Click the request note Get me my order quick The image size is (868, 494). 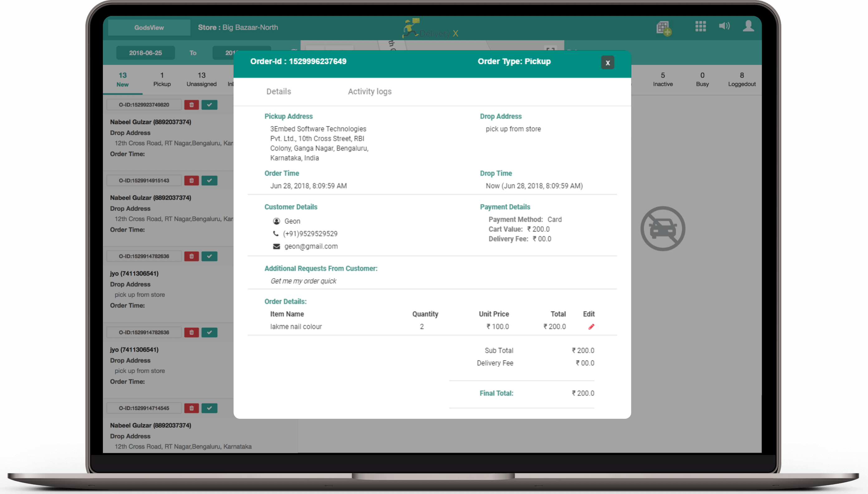[x=303, y=281]
